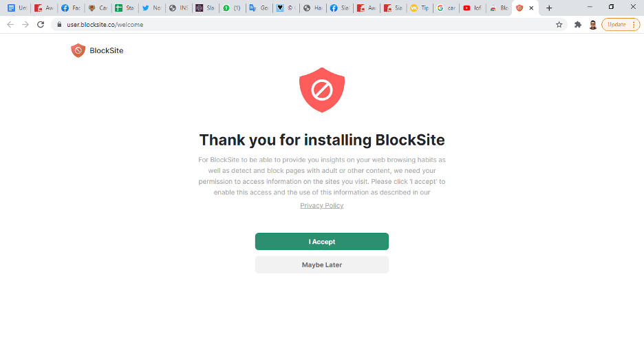Click the BlockSite logo in the header
Screen dimensions: 644x343
[x=97, y=50]
